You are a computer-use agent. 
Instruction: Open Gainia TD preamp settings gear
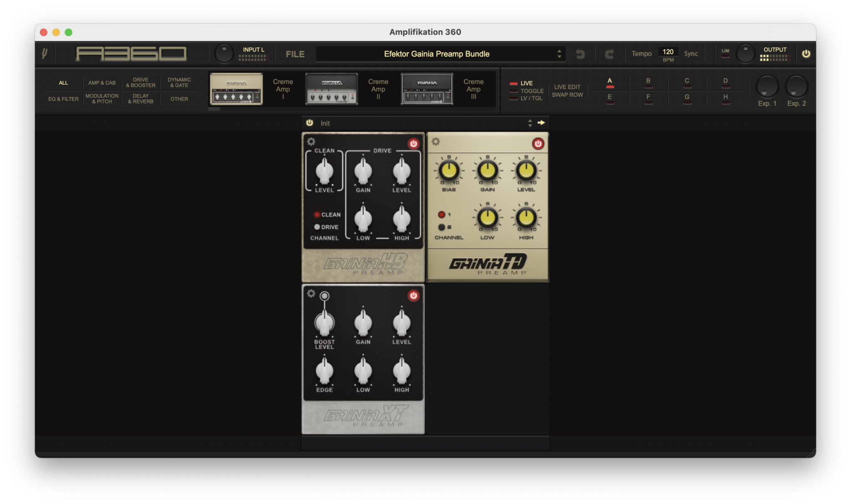(435, 142)
